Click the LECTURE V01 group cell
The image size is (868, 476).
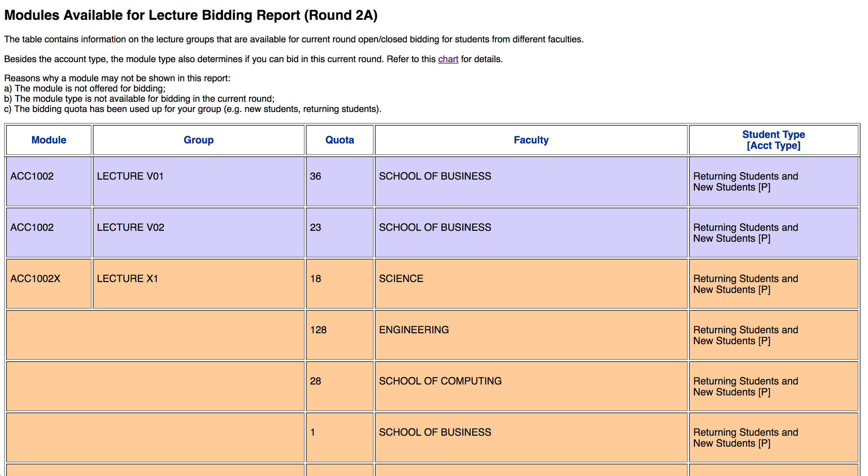[x=130, y=176]
